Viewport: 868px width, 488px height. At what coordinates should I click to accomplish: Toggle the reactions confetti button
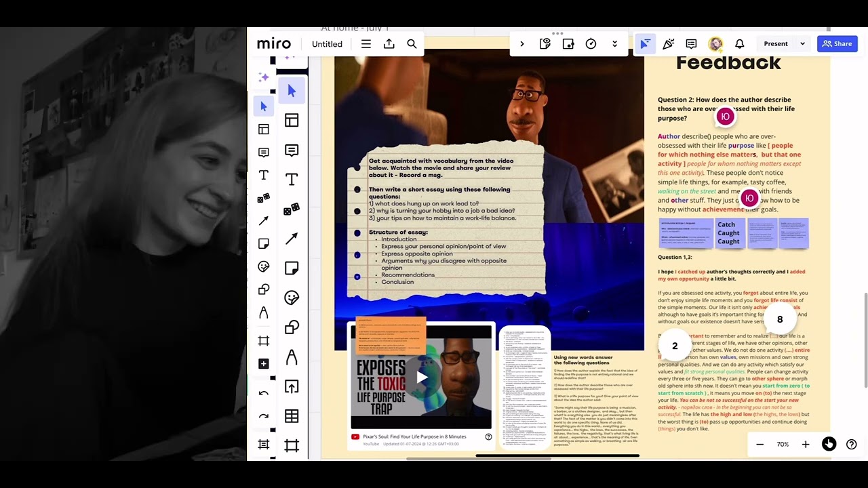coord(669,44)
